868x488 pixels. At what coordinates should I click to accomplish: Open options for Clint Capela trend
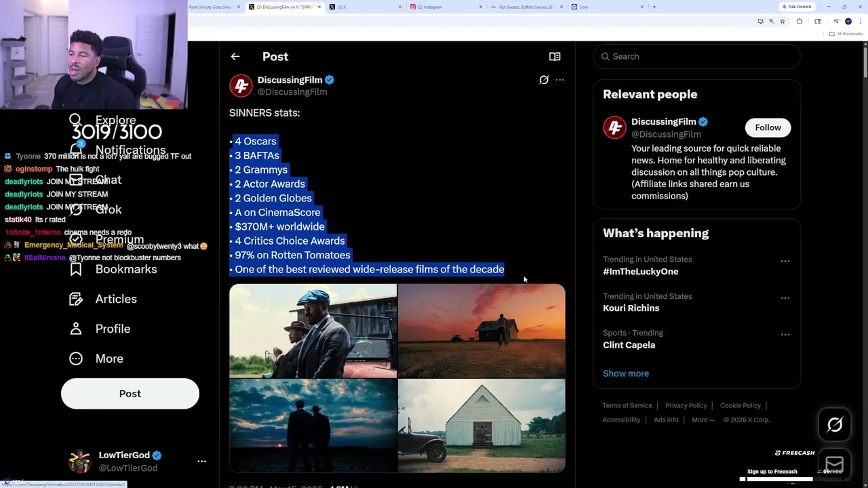pos(785,334)
